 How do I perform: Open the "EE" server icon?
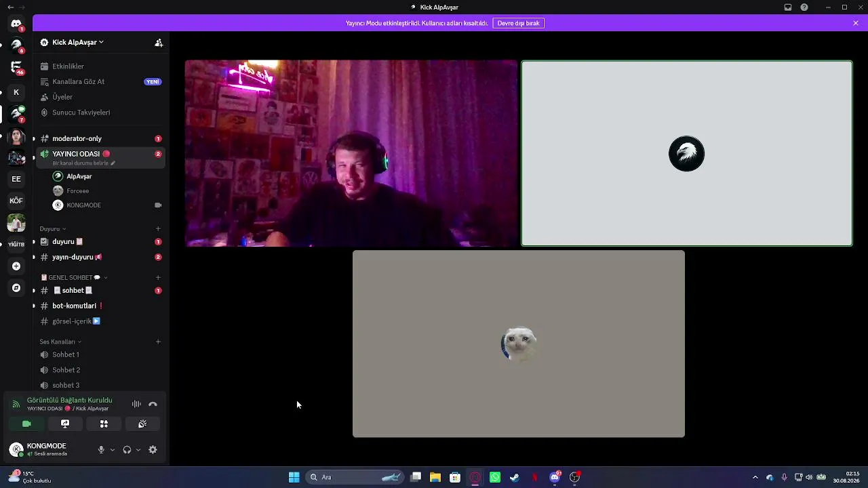(x=16, y=179)
